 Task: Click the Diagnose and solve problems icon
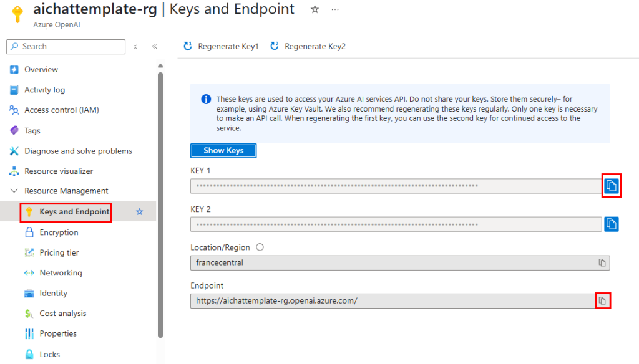[14, 151]
